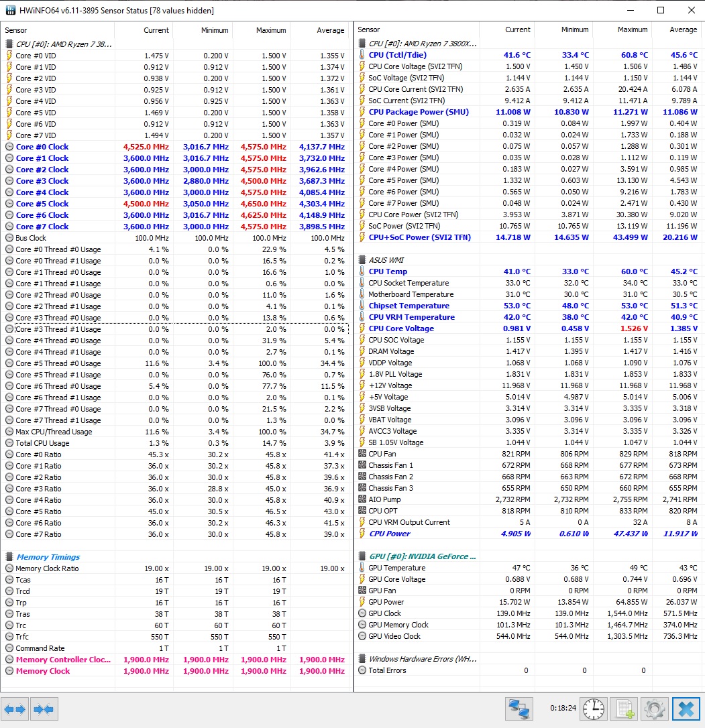
Task: Click right panel Average column header
Action: [x=676, y=29]
